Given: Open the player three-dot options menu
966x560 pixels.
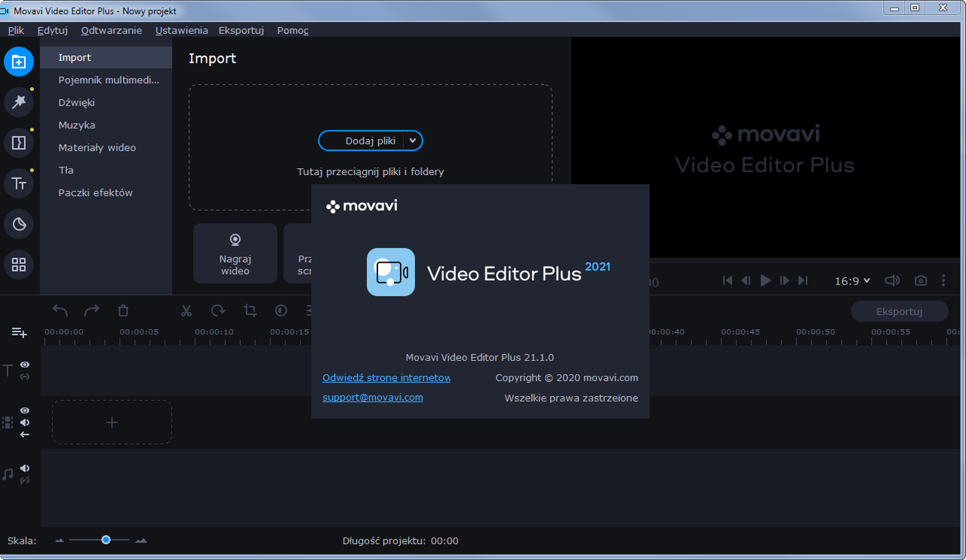Looking at the screenshot, I should [943, 281].
